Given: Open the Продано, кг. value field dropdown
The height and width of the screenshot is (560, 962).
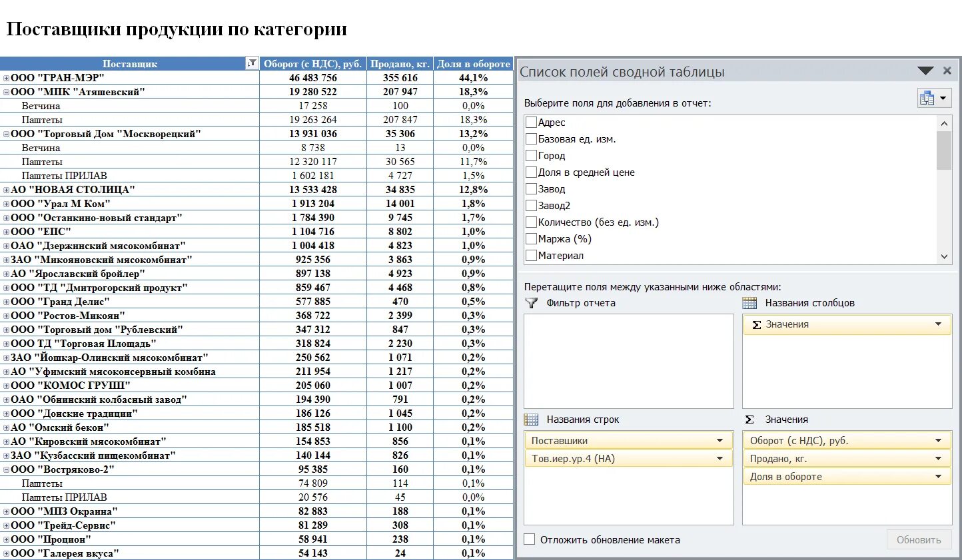Looking at the screenshot, I should tap(938, 459).
